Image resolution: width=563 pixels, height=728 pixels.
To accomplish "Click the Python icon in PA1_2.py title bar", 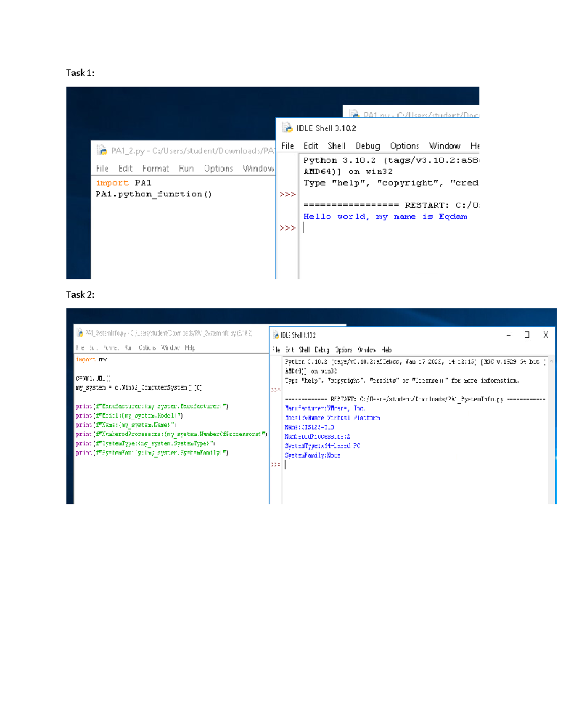I will (102, 150).
